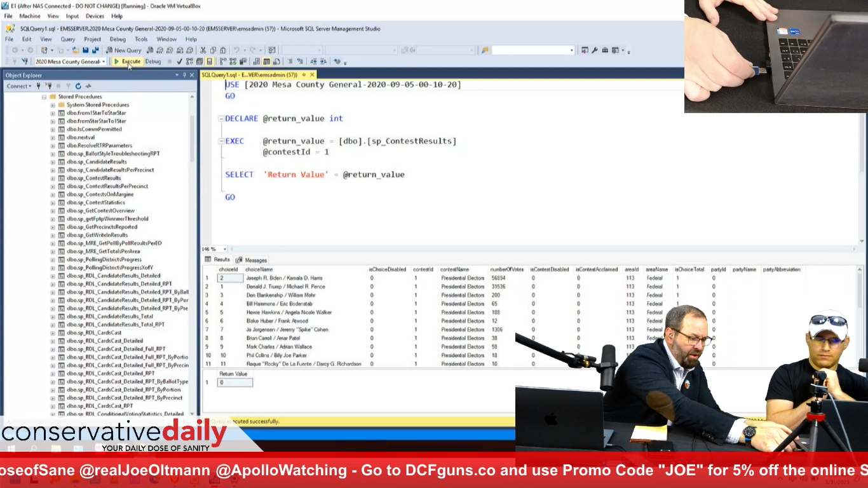Screen dimensions: 868x488
Task: Click the Decrease Indent icon
Action: click(314, 62)
